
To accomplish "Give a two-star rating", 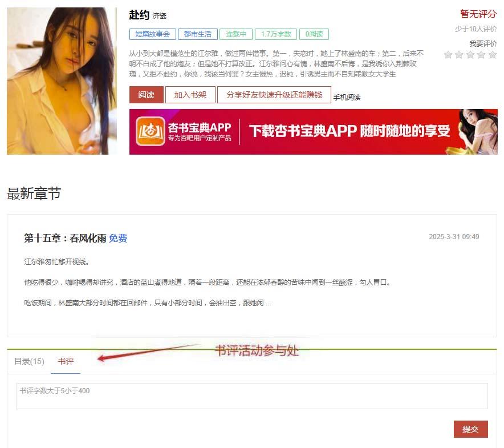I will point(459,55).
